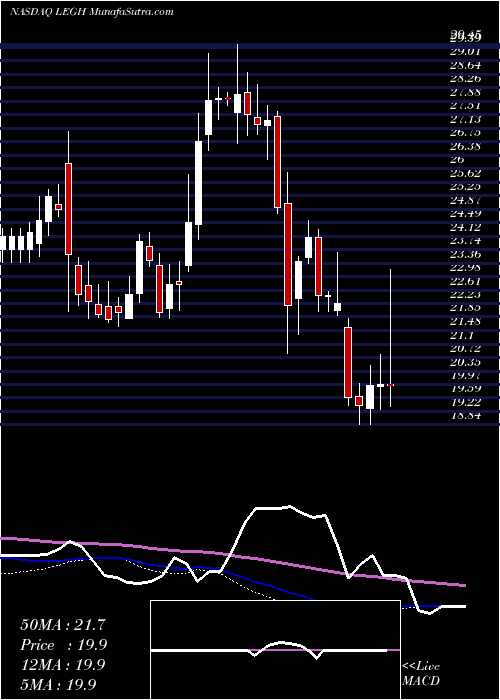Click the 29.01 price axis label
The image size is (500, 700).
click(466, 52)
